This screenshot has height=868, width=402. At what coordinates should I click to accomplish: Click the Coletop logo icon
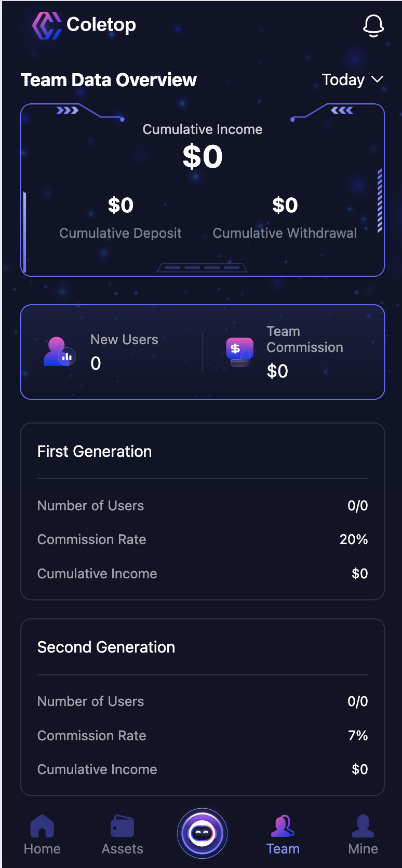(x=47, y=25)
